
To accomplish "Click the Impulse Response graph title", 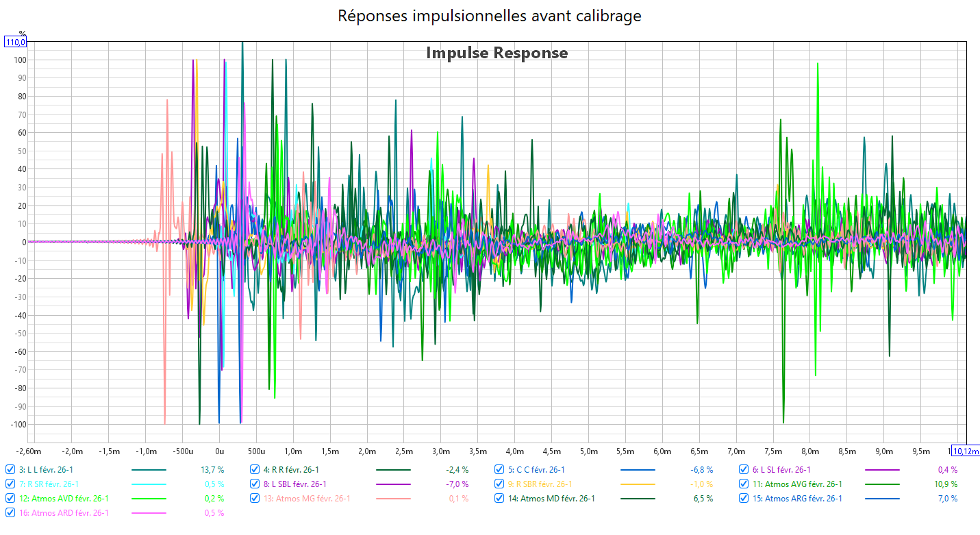I will pos(497,53).
